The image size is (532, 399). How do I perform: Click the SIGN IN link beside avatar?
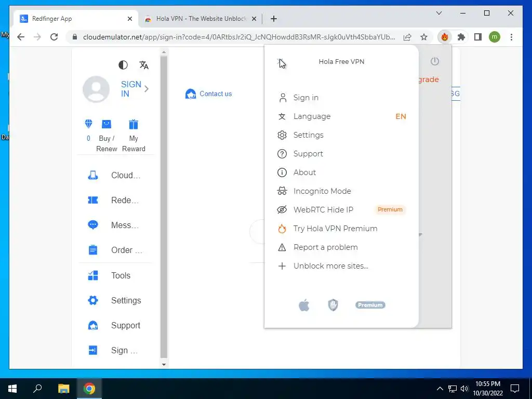pos(131,89)
